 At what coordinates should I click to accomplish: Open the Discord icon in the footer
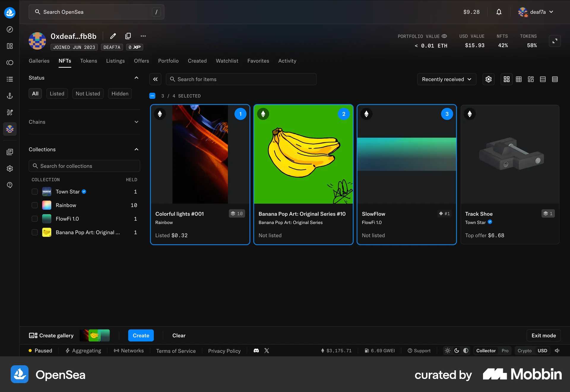pos(256,350)
